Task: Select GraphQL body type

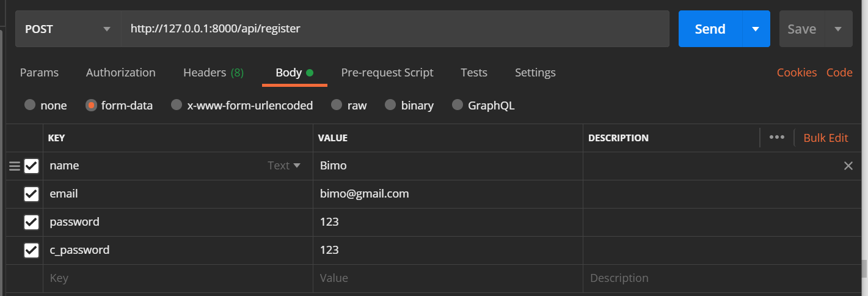Action: [x=457, y=105]
